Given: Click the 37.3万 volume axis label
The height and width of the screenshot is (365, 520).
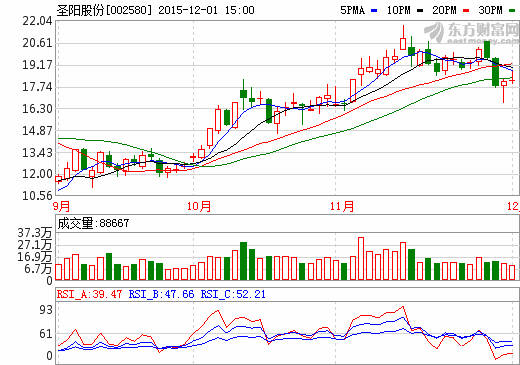Looking at the screenshot, I should point(35,233).
